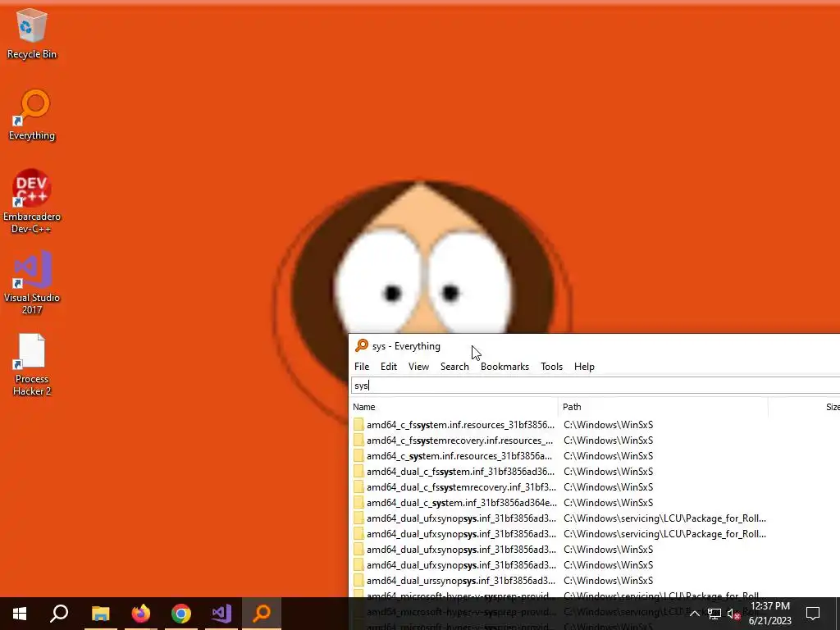Select folder amd64_dual_c_system.inf_31bf3856ad364e
Screen dimensions: 840x630
coord(461,503)
